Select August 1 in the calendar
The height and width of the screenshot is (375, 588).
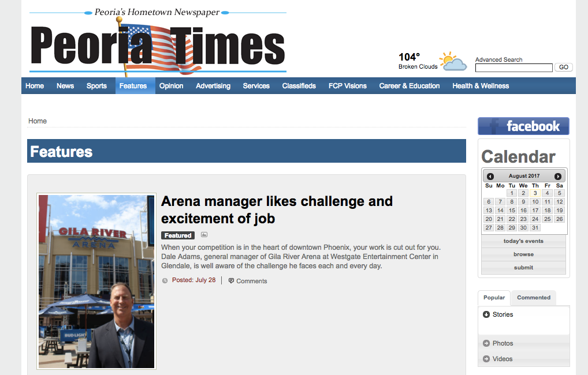(512, 193)
